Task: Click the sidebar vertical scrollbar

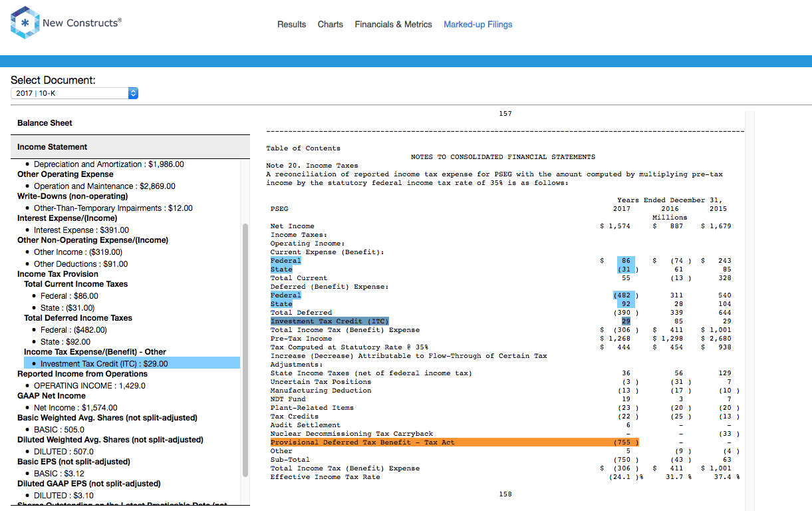Action: [x=245, y=349]
